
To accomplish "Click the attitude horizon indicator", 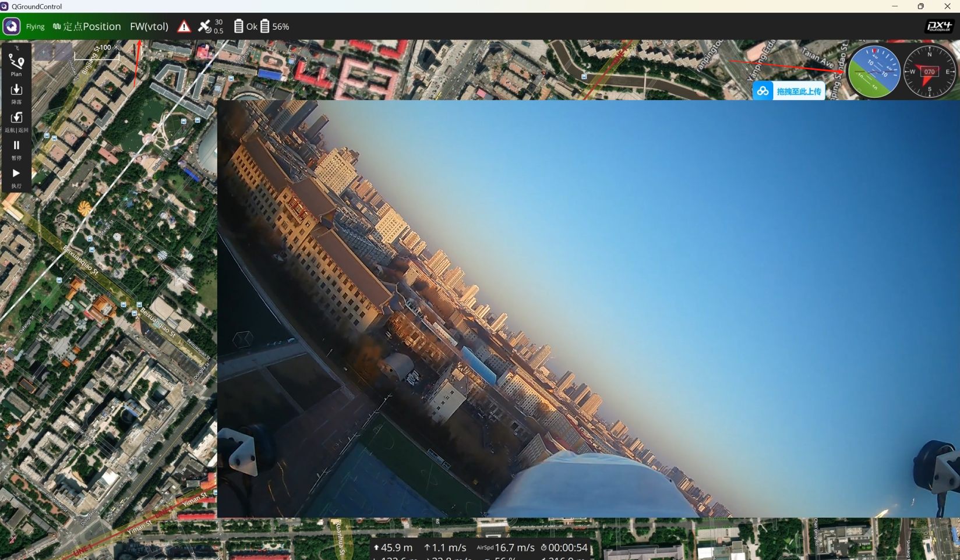I will 874,72.
